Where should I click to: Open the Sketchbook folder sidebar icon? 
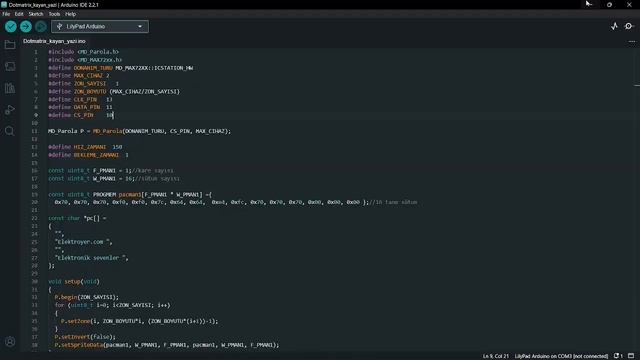pos(10,44)
